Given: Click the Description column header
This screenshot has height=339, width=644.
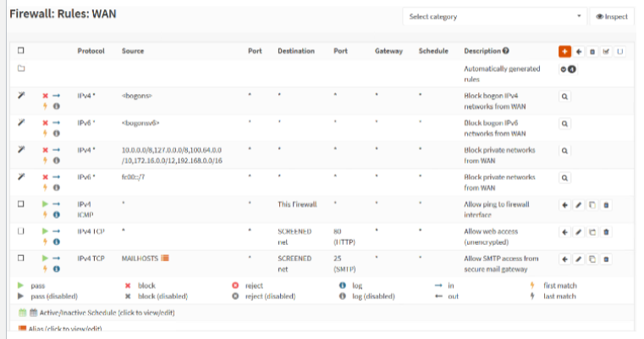Looking at the screenshot, I should pos(482,51).
